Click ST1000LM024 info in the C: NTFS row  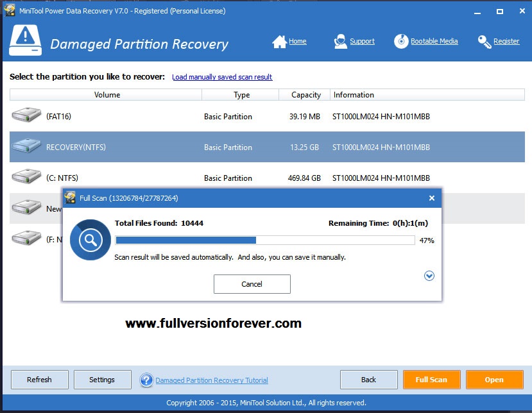click(381, 178)
